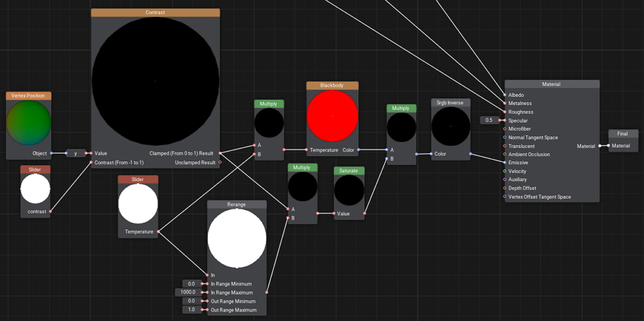Click the Blackbody Color output port
This screenshot has height=321, width=644.
click(359, 150)
